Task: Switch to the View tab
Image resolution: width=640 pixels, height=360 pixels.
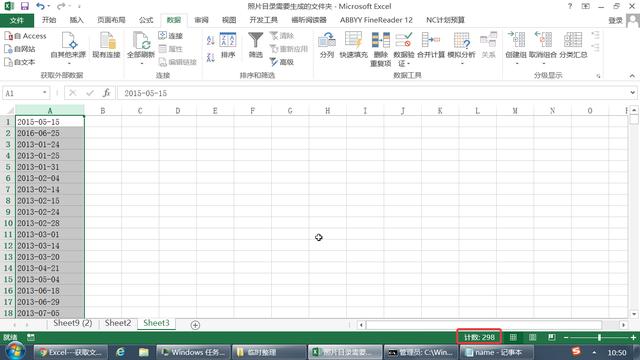Action: pos(229,20)
